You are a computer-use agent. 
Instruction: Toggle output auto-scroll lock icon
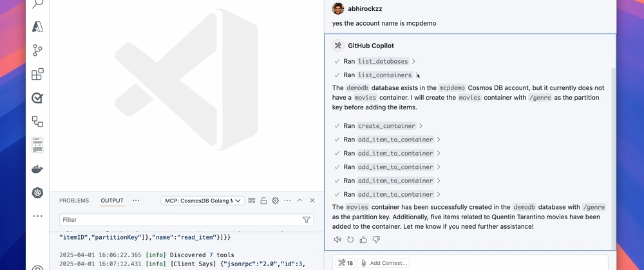(x=263, y=201)
